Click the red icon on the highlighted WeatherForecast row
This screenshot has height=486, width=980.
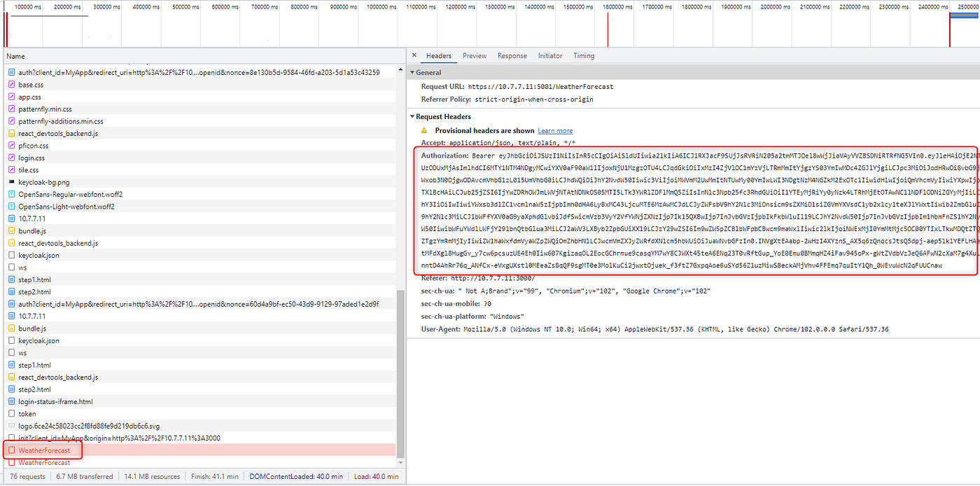coord(11,450)
